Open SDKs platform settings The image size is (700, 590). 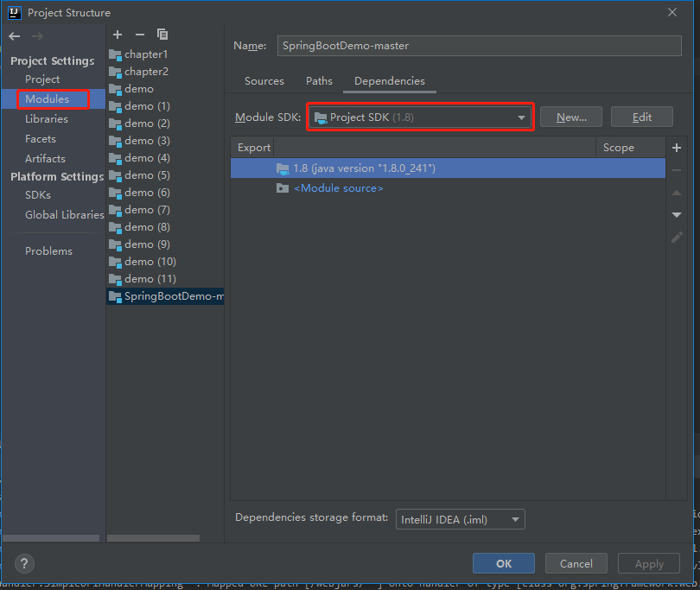pyautogui.click(x=38, y=195)
